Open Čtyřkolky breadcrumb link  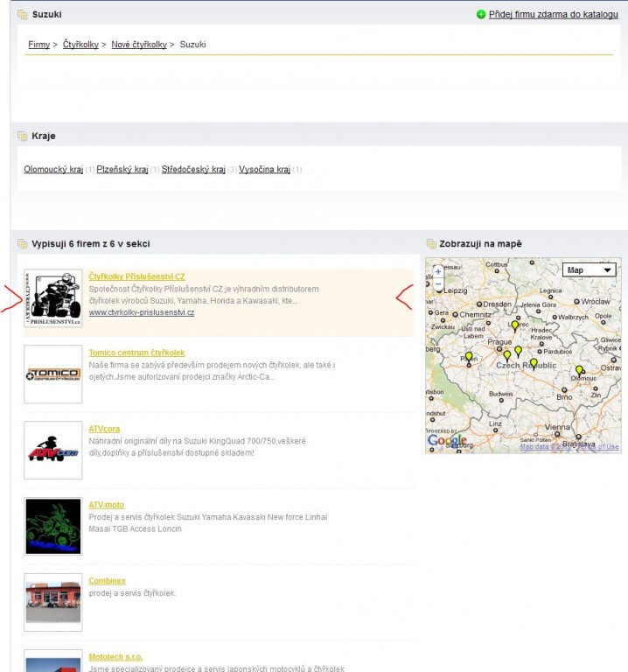[80, 45]
